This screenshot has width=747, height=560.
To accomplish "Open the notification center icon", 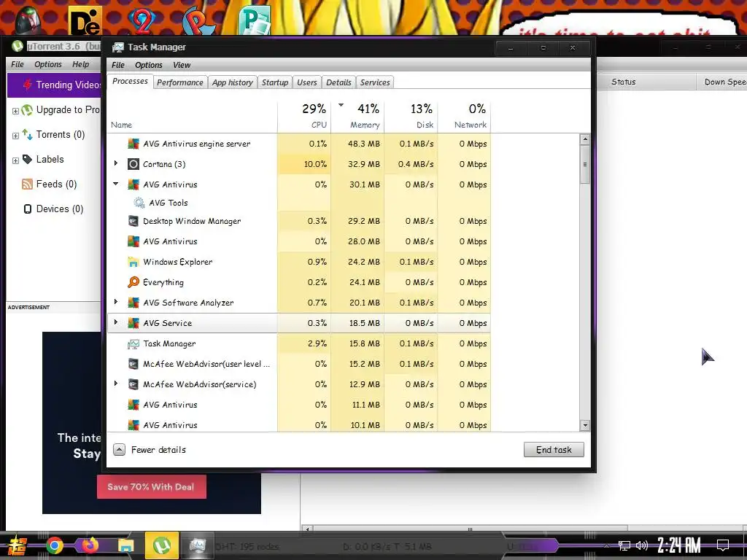I will click(723, 545).
